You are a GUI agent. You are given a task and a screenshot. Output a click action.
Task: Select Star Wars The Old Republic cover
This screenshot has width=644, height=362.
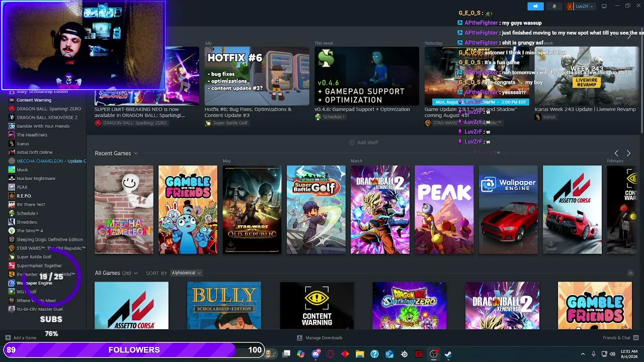click(x=252, y=210)
